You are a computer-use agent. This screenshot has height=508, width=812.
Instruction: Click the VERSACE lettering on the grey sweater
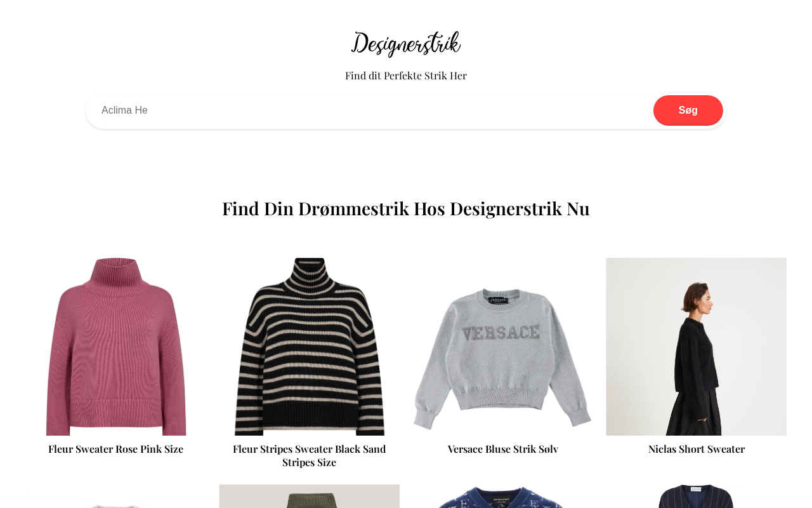pos(501,333)
